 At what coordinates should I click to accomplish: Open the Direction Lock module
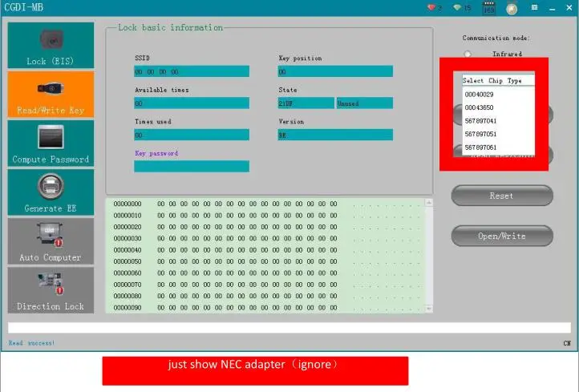pos(51,290)
